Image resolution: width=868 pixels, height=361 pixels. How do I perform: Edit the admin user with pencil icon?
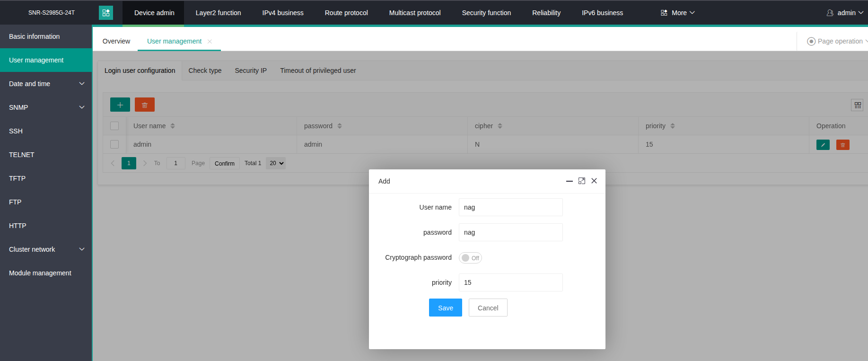823,145
